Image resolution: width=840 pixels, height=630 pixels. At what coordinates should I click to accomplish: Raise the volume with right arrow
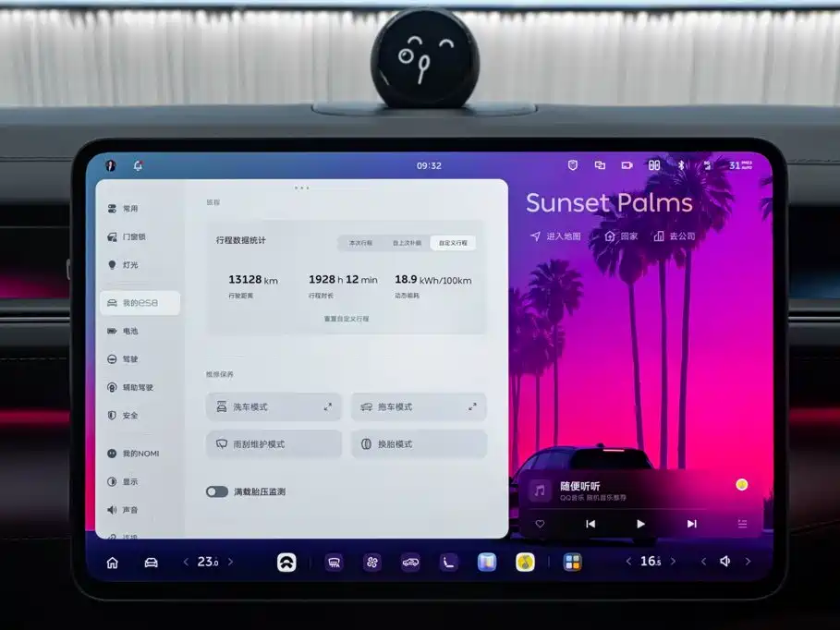click(749, 562)
